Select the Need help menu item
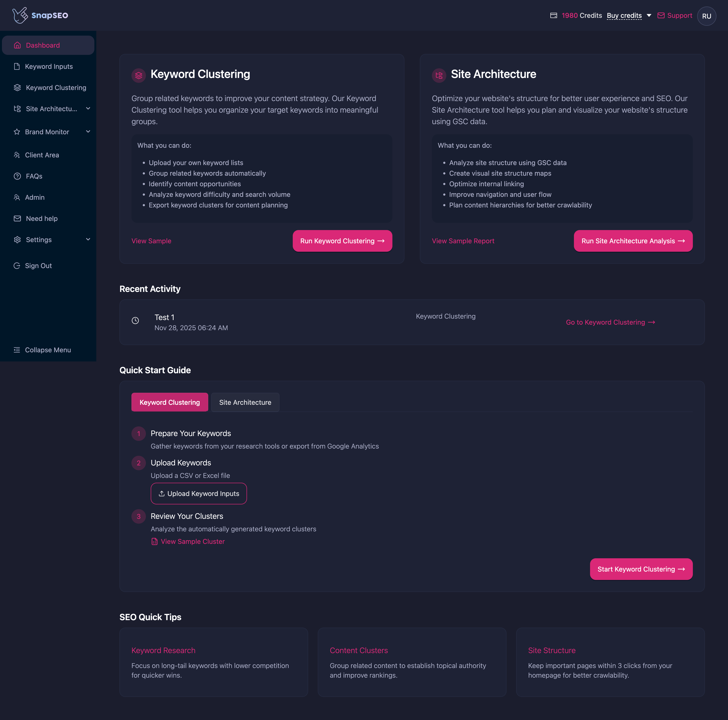 pyautogui.click(x=48, y=219)
